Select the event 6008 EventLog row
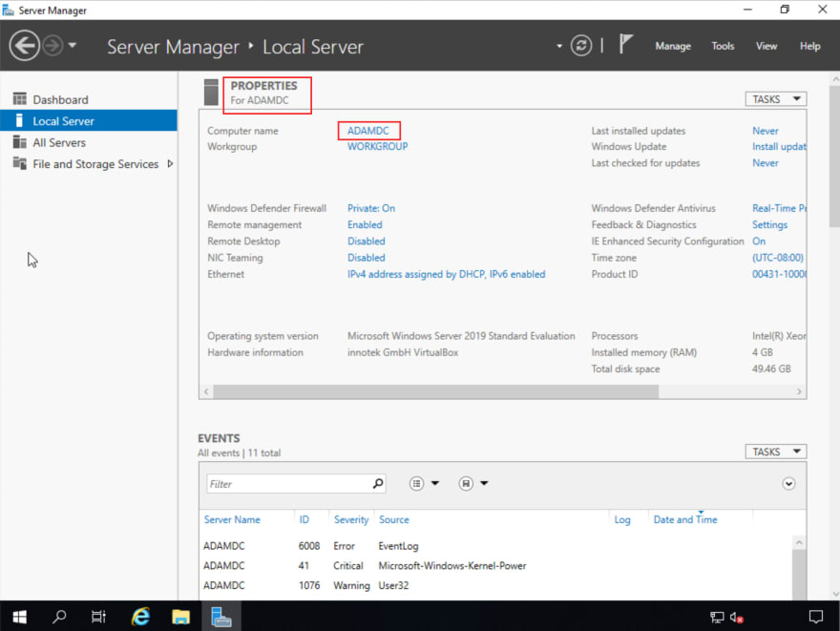Viewport: 840px width, 631px height. coord(496,546)
